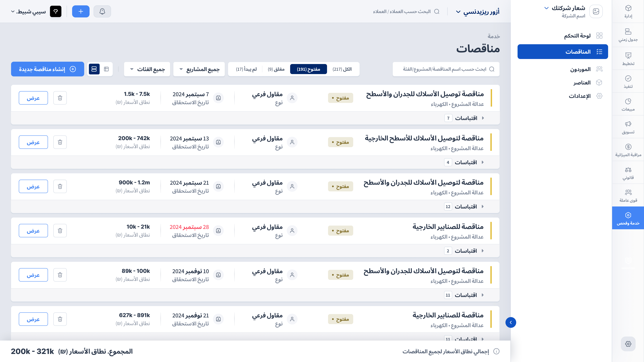This screenshot has width=644, height=362.
Task: Click the notifications bell icon
Action: 102,12
